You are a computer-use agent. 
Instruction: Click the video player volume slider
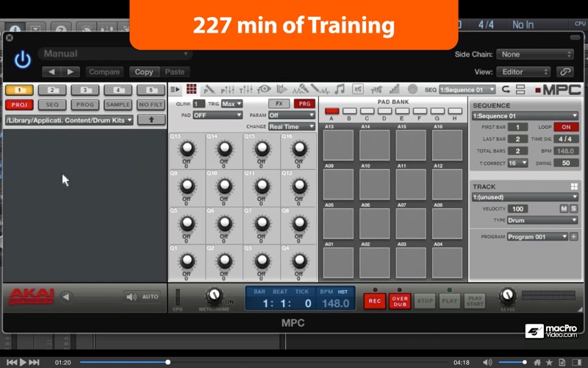click(512, 362)
